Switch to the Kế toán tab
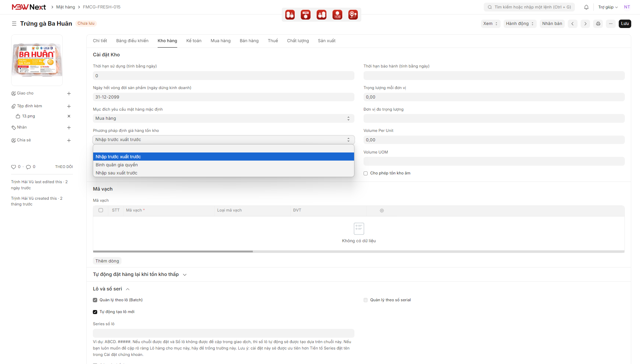The image size is (640, 364). pyautogui.click(x=194, y=41)
